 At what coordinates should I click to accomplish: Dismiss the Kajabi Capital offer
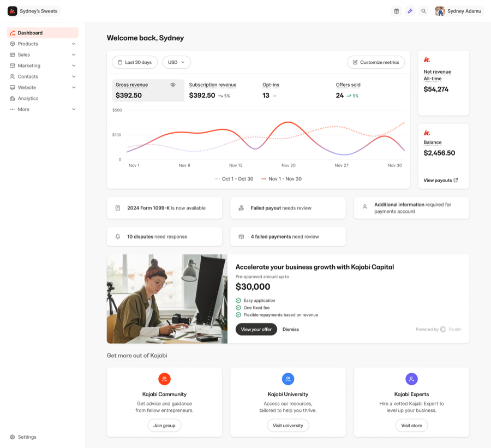coord(291,329)
